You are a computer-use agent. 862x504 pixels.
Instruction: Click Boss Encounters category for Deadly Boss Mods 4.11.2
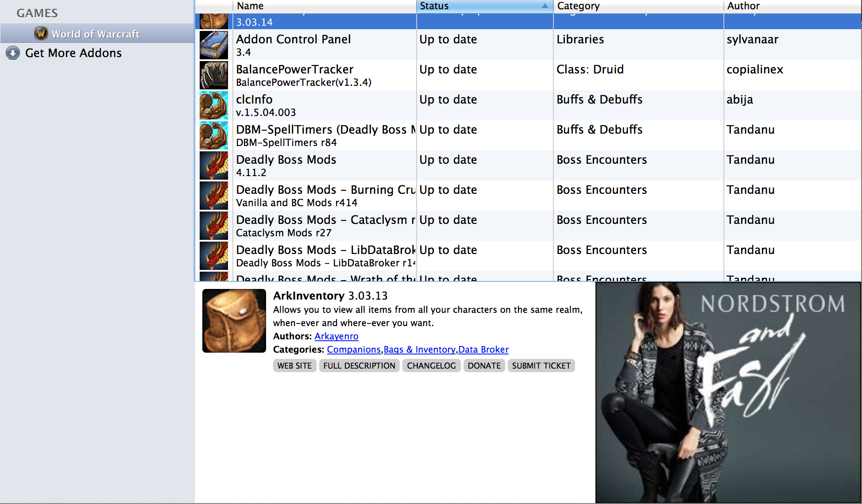click(x=602, y=160)
